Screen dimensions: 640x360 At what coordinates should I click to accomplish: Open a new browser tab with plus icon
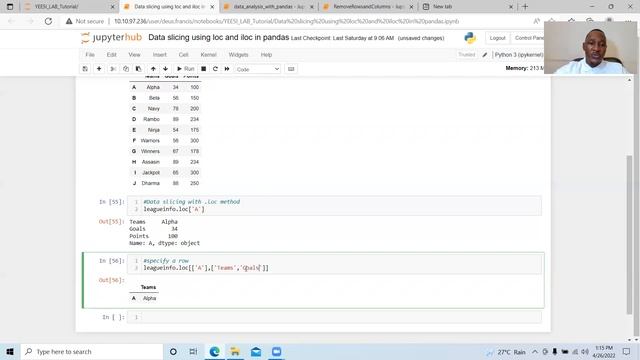tap(525, 7)
